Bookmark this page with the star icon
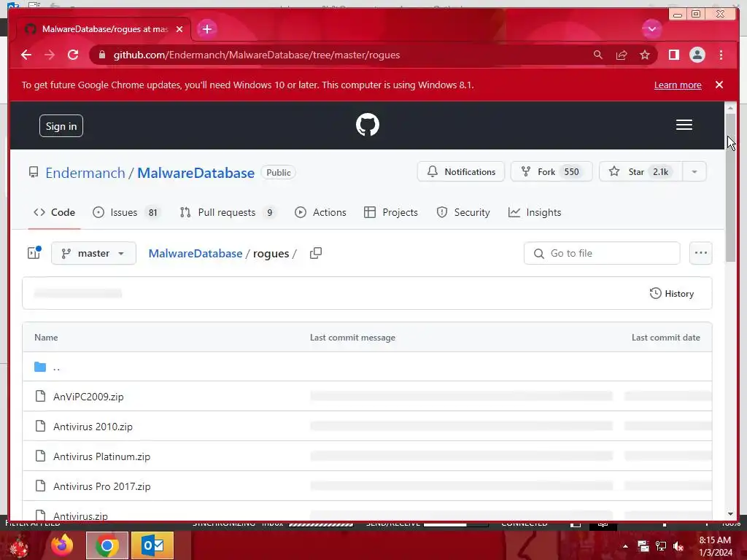The width and height of the screenshot is (747, 560). (645, 55)
